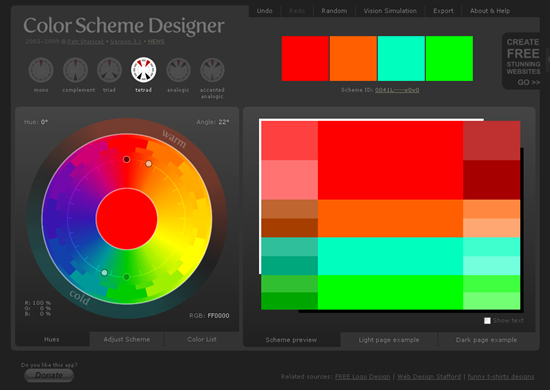The height and width of the screenshot is (390, 550).
Task: Click the large orange block in preview
Action: tap(390, 218)
